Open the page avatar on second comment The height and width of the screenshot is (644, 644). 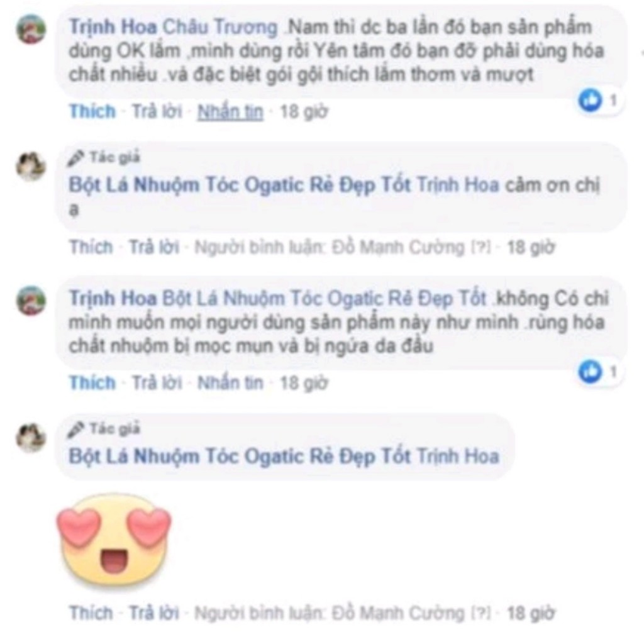[x=31, y=166]
